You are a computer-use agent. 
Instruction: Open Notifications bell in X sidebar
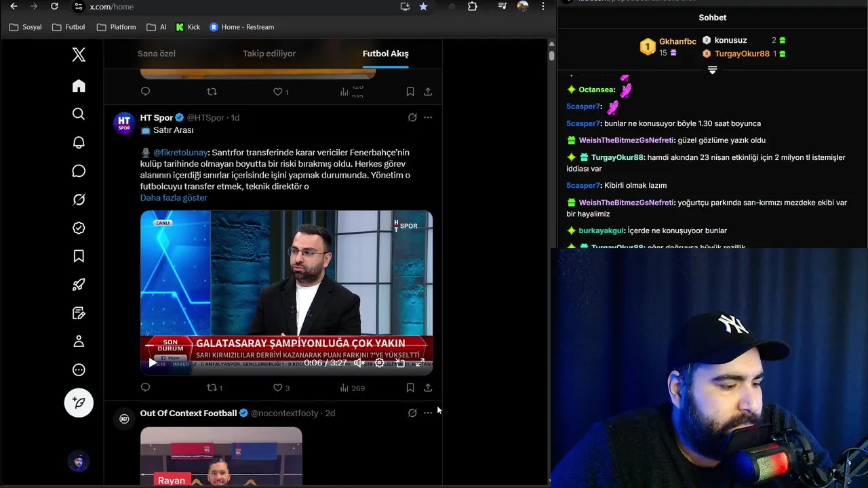79,142
